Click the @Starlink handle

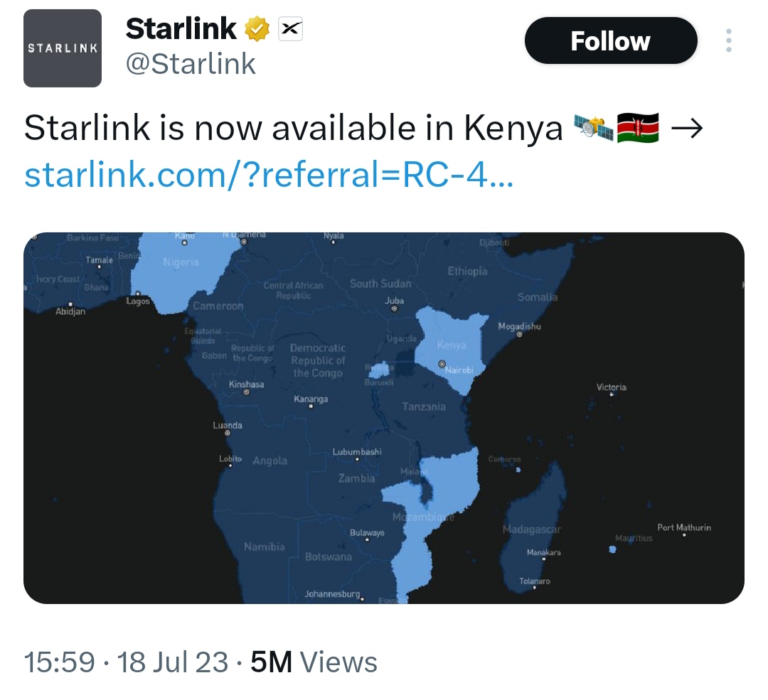coord(191,64)
